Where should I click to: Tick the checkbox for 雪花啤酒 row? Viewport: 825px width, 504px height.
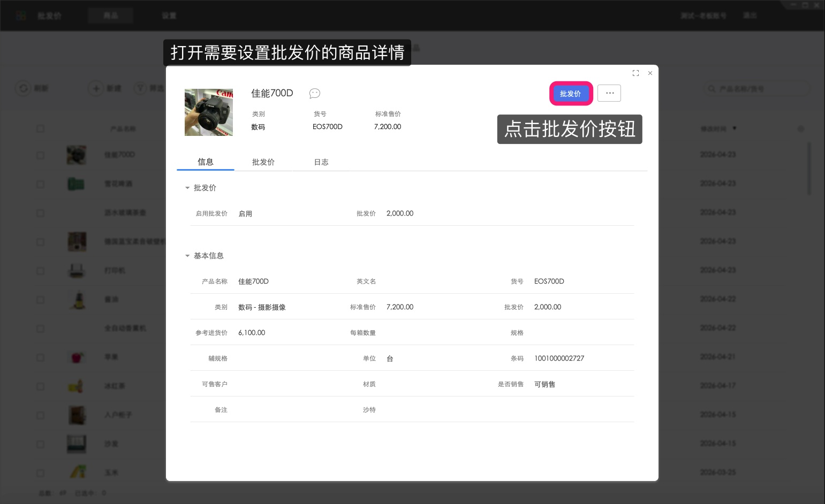[x=40, y=184]
